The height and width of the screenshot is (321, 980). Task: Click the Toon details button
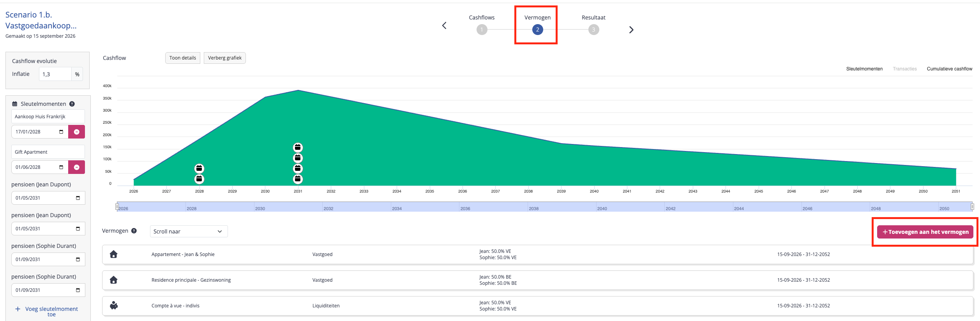point(183,58)
